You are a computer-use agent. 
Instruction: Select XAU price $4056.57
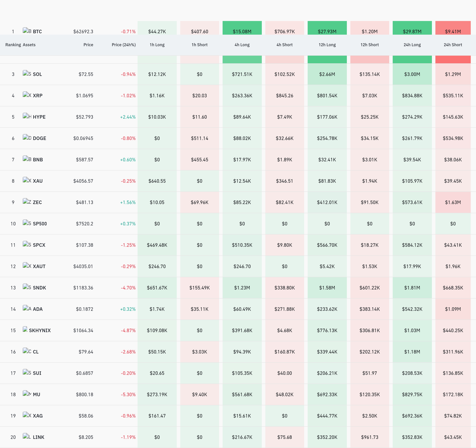pyautogui.click(x=83, y=181)
